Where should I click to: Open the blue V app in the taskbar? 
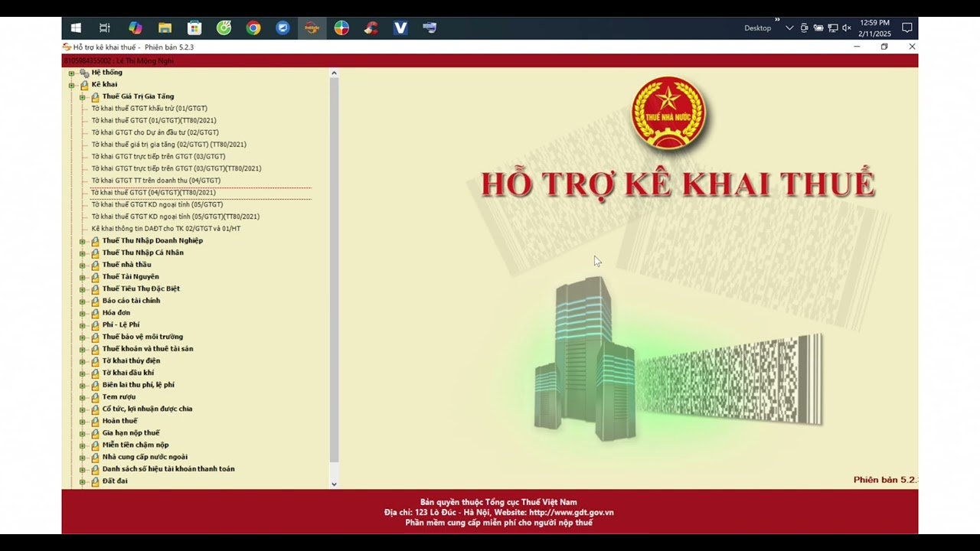click(x=400, y=28)
